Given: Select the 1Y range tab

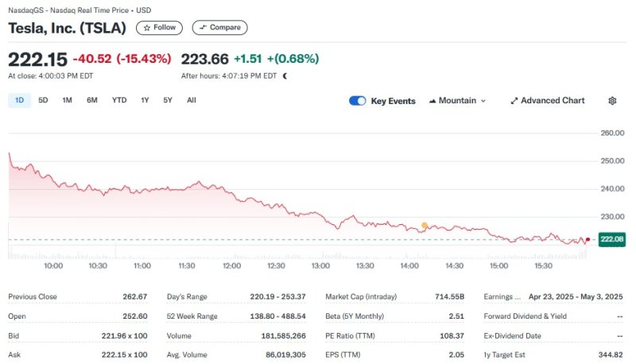Looking at the screenshot, I should coord(145,100).
